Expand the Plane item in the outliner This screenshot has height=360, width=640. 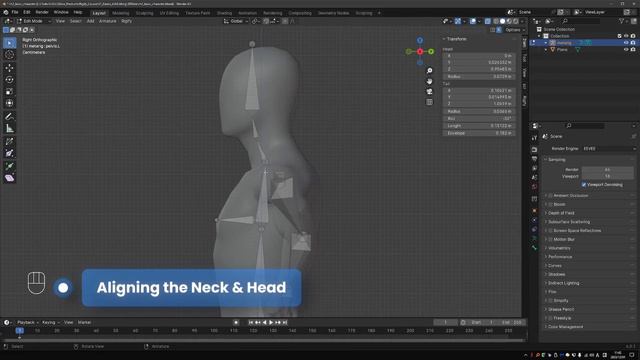546,50
